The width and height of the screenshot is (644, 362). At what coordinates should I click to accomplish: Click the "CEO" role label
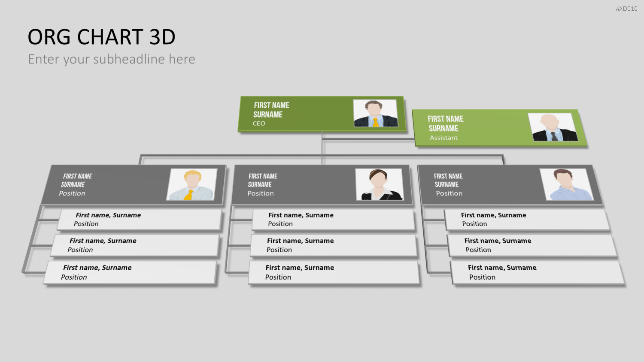pos(259,124)
